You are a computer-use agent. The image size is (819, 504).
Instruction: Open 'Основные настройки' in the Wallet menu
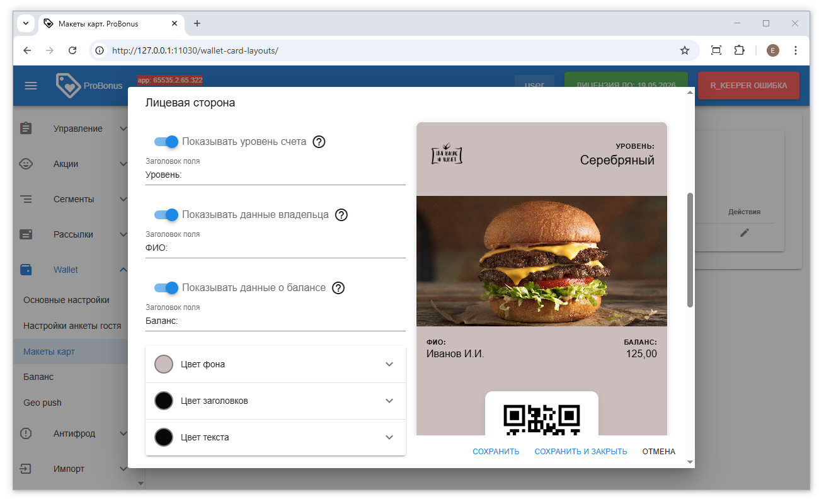66,300
